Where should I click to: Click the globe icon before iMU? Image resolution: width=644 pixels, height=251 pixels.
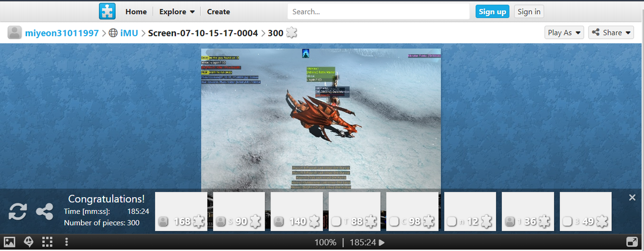pyautogui.click(x=113, y=33)
